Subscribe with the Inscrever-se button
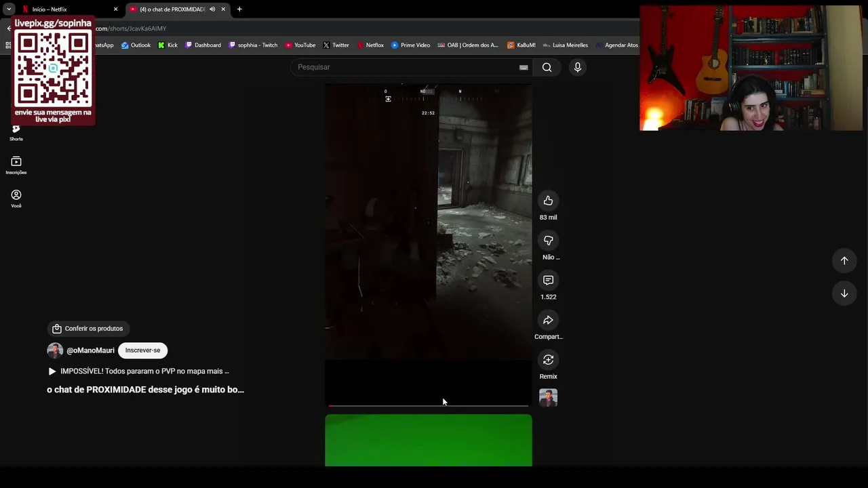 [142, 350]
